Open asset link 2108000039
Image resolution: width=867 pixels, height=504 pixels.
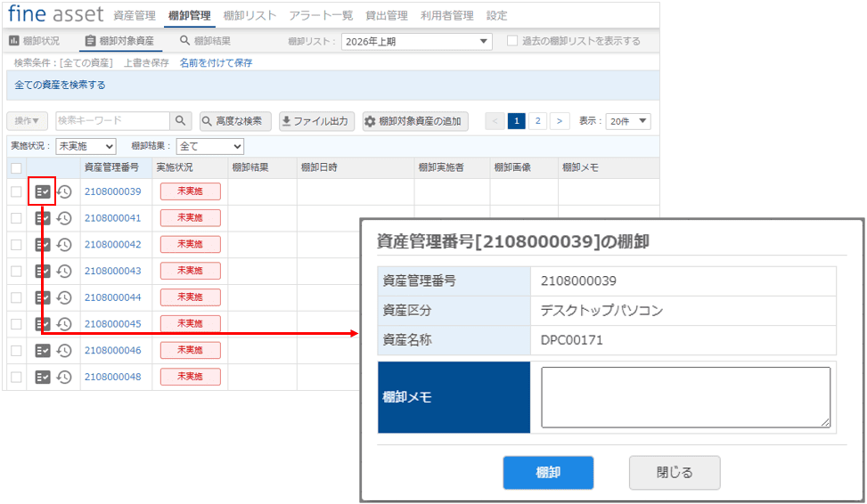[113, 191]
